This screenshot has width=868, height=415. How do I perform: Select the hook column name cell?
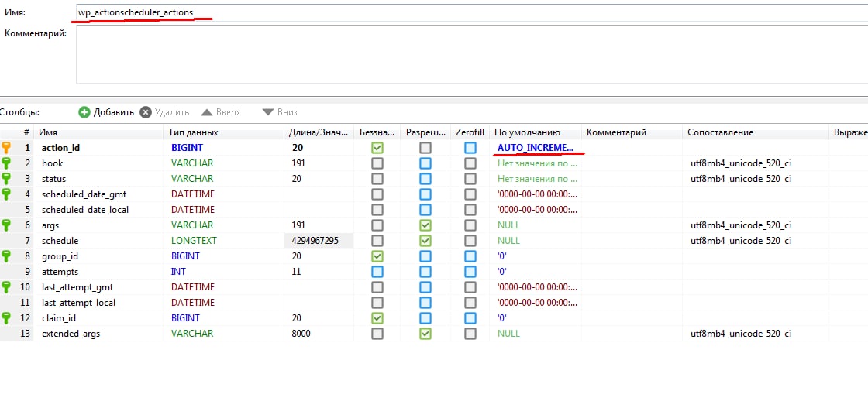(98, 163)
